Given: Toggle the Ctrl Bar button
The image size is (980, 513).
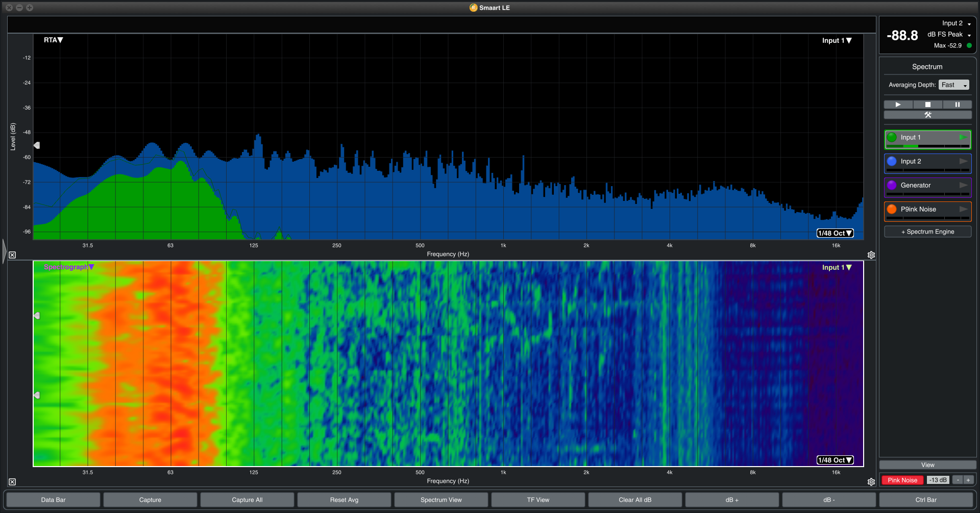Looking at the screenshot, I should coord(926,500).
